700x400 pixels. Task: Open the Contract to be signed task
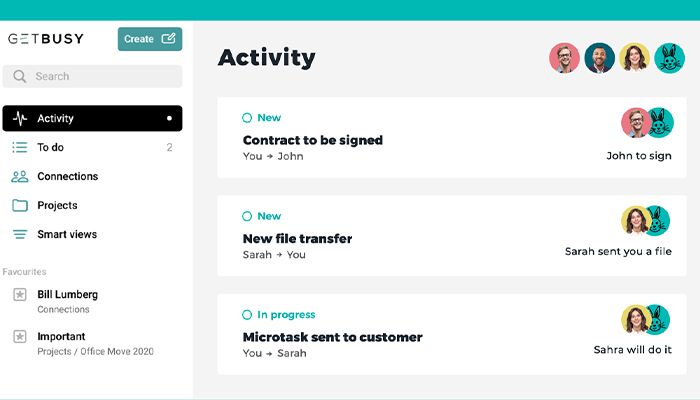312,140
